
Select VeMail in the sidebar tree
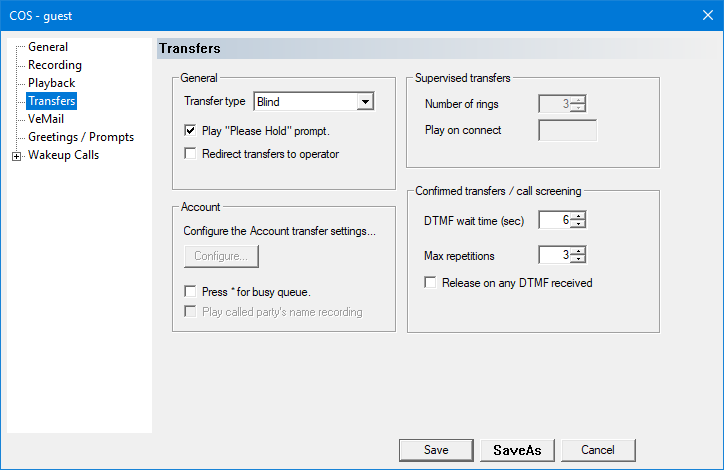46,119
